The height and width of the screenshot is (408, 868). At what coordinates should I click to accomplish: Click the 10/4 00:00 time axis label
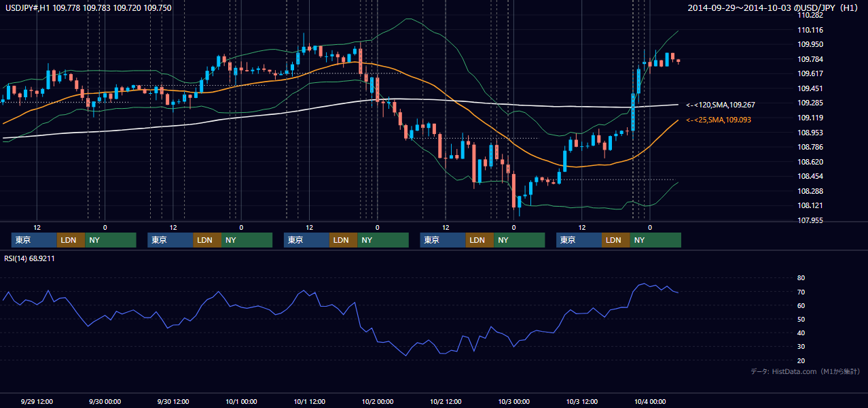[x=650, y=401]
